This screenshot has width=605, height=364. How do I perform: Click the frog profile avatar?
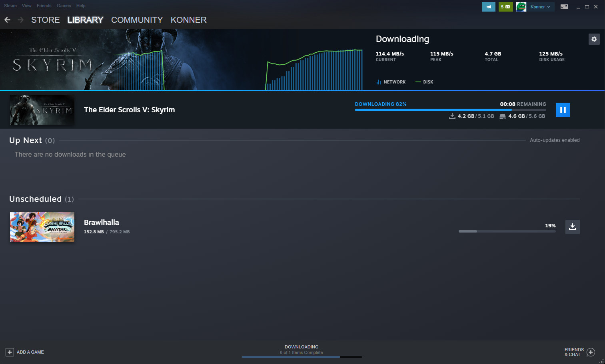tap(521, 7)
